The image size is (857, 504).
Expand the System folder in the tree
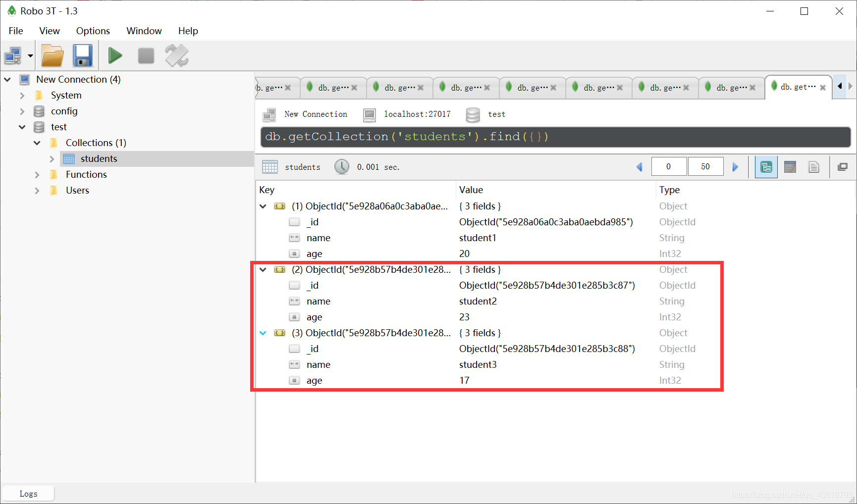[22, 95]
